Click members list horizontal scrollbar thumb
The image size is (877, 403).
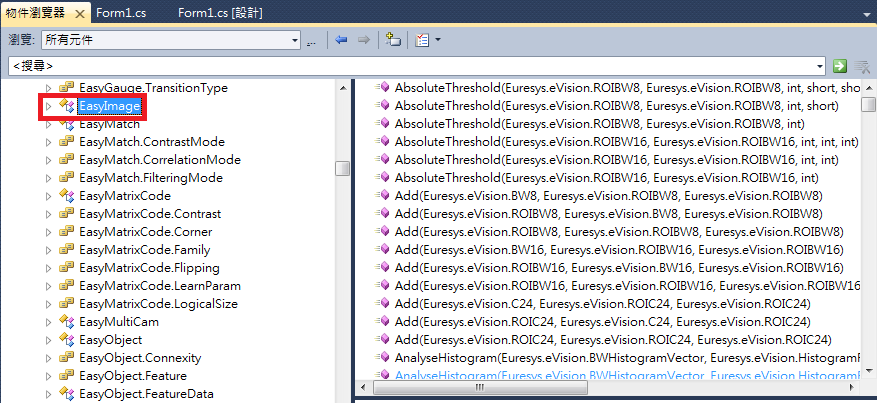tap(482, 387)
